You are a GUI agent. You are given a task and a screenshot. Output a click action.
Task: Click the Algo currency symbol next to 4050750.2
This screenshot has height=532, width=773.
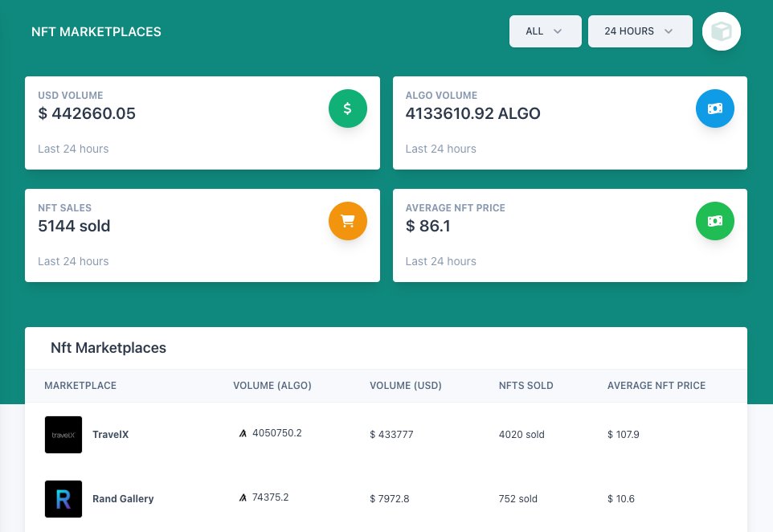pos(243,432)
